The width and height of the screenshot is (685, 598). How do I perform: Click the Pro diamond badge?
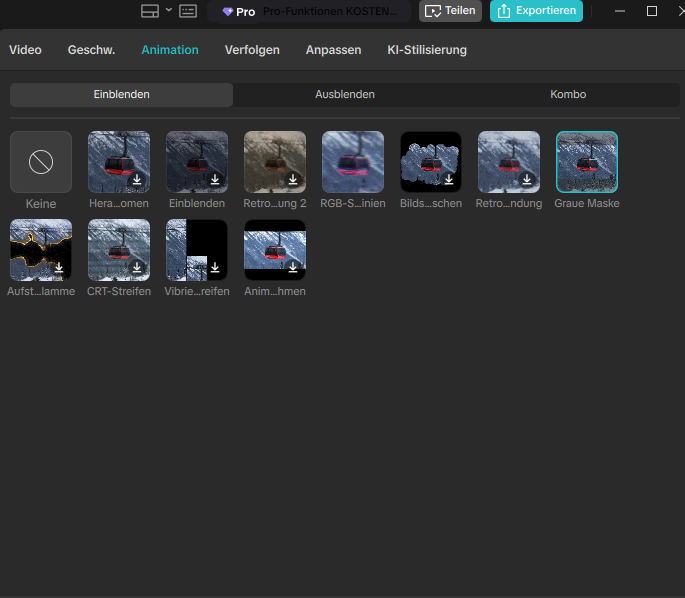point(239,11)
